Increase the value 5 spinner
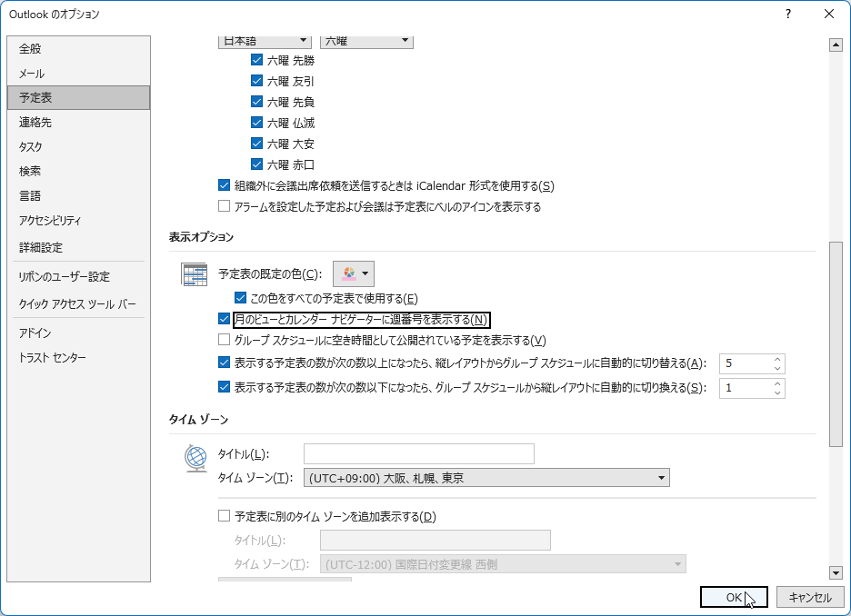The image size is (851, 616). [777, 359]
